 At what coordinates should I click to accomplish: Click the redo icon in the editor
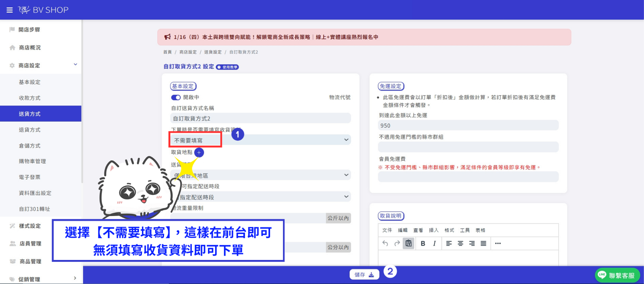(397, 243)
